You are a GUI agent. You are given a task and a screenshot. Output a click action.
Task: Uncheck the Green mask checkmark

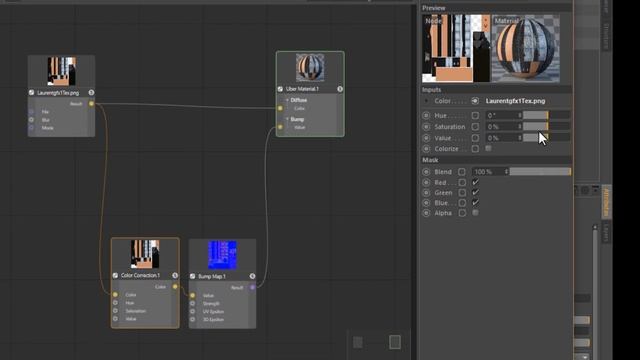[x=476, y=193]
